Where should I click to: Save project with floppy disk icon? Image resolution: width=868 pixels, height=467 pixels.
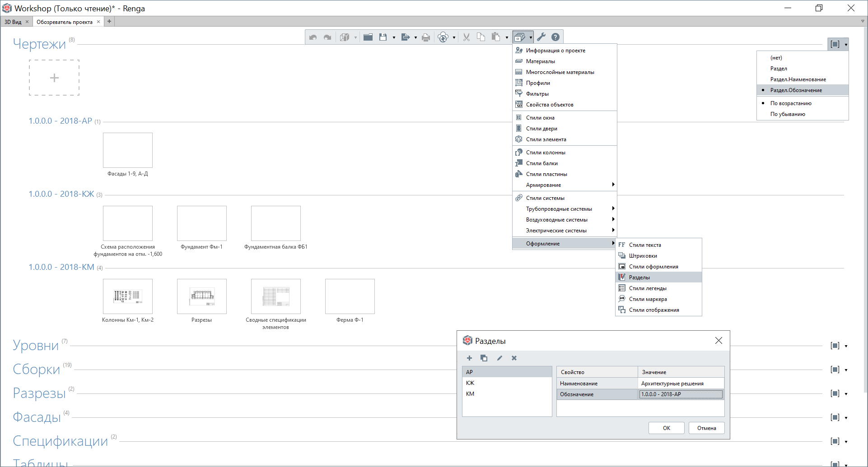coord(383,37)
